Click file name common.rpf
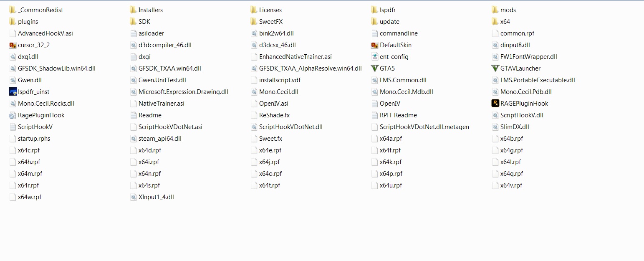Screen dimensions: 644x261 click(517, 33)
